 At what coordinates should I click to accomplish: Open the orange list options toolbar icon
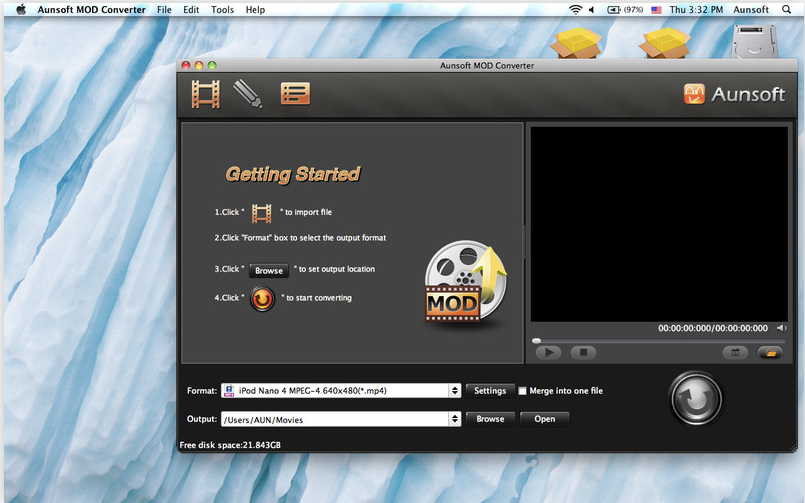pyautogui.click(x=295, y=94)
